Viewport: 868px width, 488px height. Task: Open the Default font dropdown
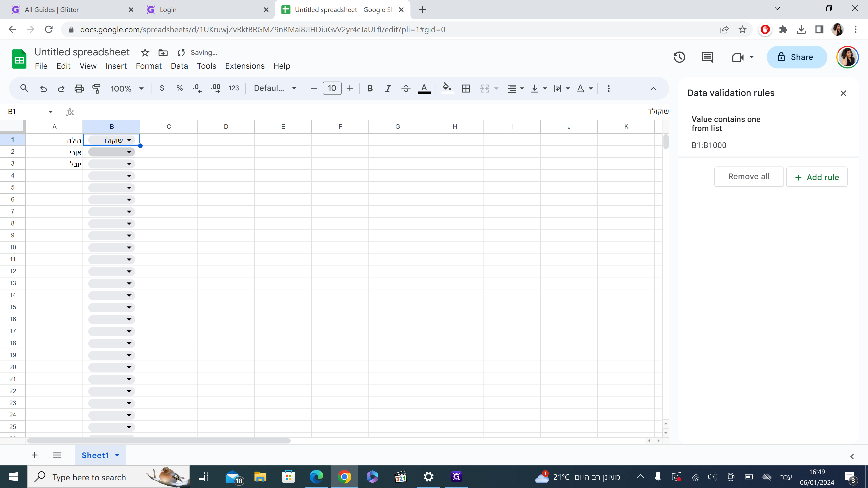[275, 88]
